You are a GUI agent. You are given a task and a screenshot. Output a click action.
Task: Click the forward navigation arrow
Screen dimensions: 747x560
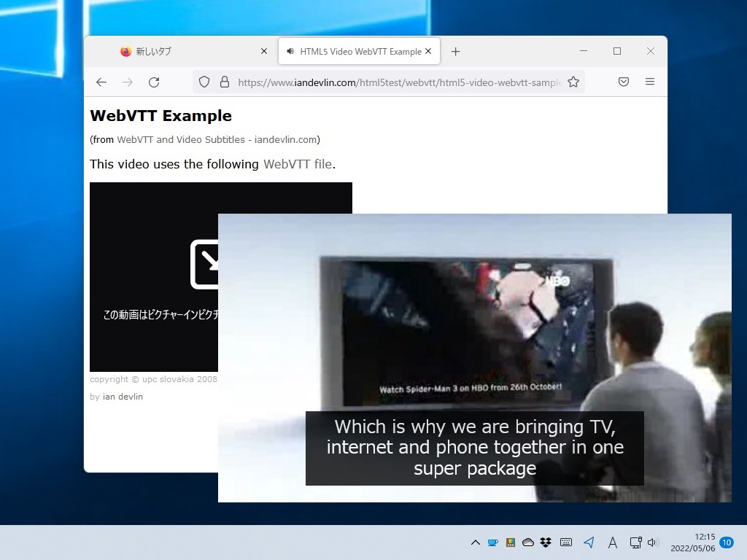pyautogui.click(x=128, y=82)
